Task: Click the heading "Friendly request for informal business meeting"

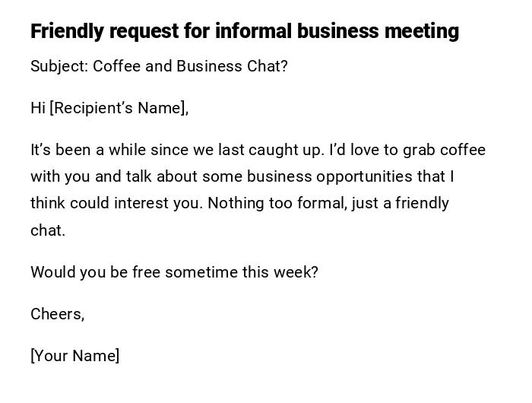Action: point(244,31)
